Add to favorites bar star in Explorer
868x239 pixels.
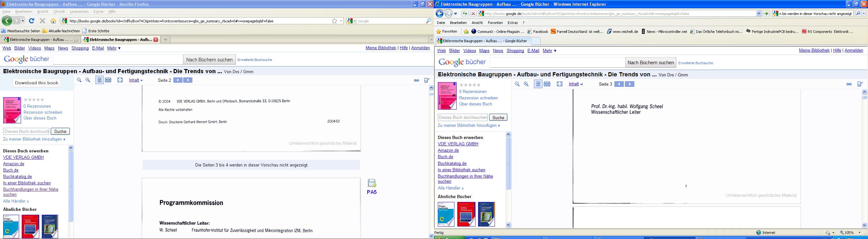coord(466,31)
